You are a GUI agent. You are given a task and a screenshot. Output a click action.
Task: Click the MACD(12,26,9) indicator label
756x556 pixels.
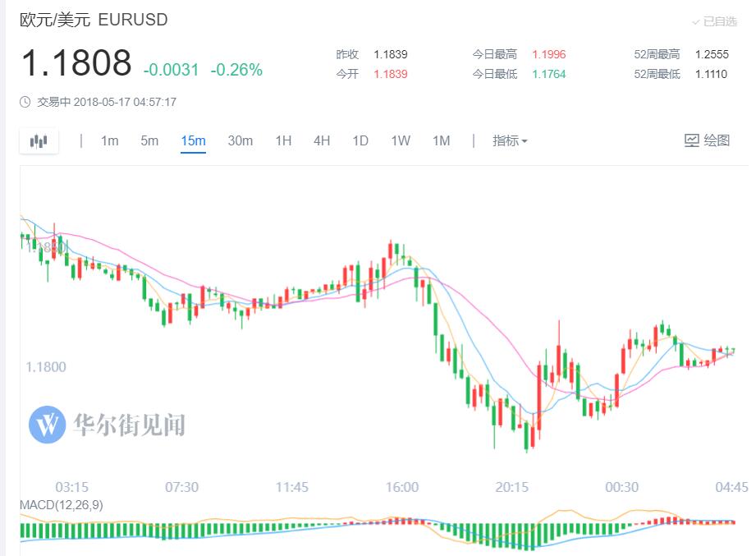click(x=62, y=504)
